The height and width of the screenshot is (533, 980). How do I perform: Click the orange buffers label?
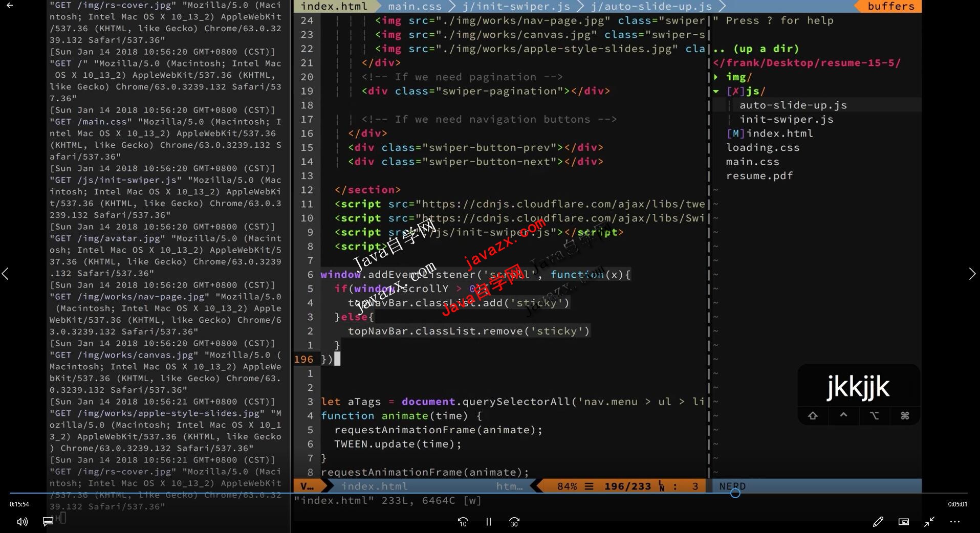pyautogui.click(x=890, y=6)
